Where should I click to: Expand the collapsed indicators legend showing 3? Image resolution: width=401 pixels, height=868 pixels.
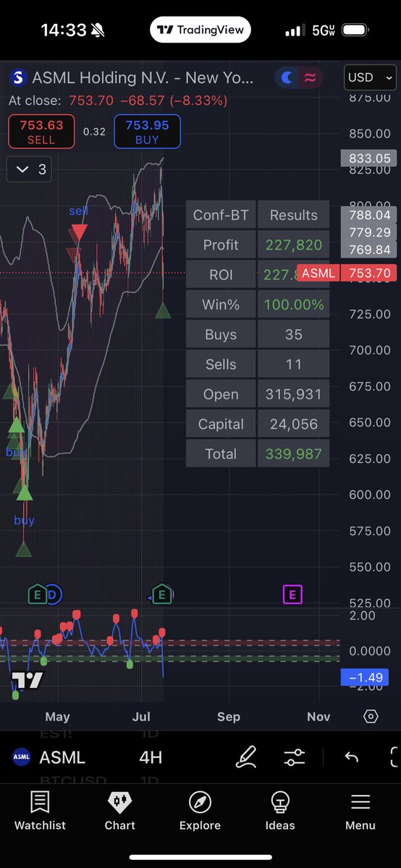point(29,169)
